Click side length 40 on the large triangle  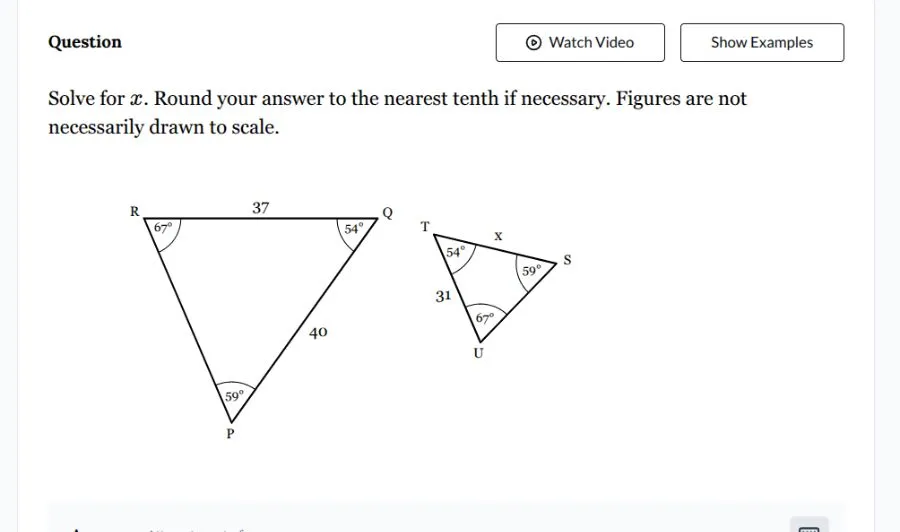coord(318,332)
